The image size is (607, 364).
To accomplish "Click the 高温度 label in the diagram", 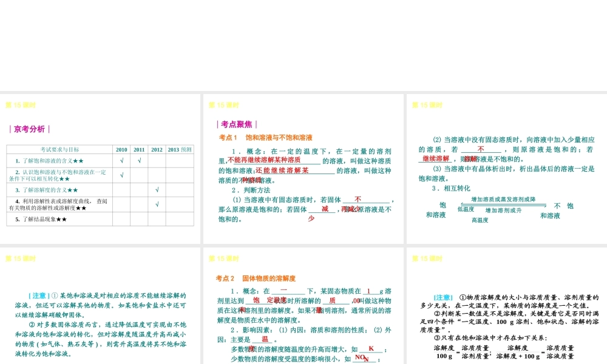I will (x=480, y=220).
